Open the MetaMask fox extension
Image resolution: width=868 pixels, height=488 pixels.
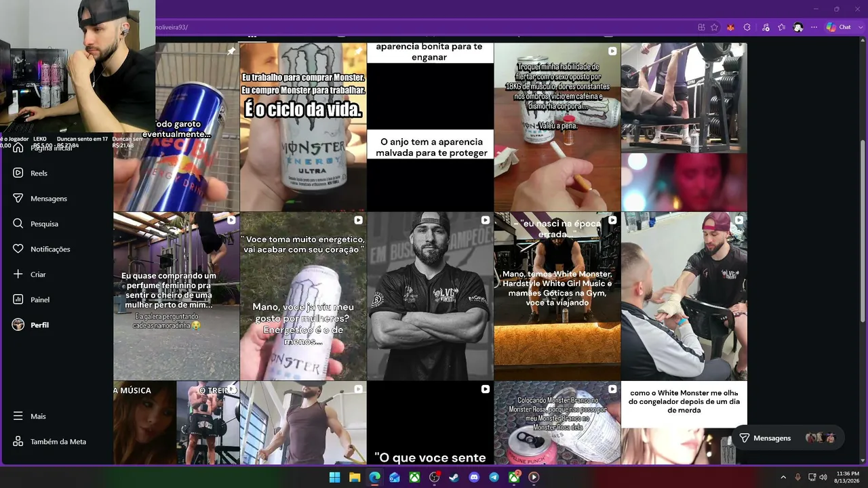(x=730, y=27)
